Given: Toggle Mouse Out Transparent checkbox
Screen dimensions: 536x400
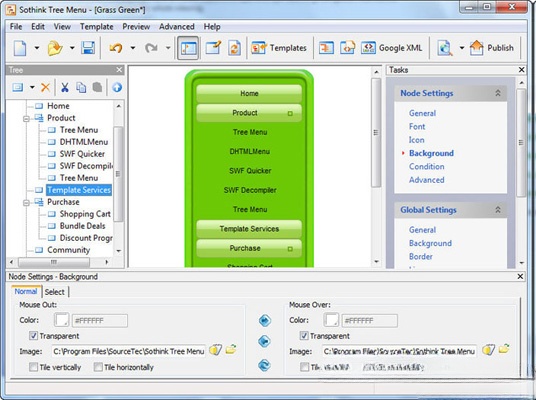Looking at the screenshot, I should [33, 336].
